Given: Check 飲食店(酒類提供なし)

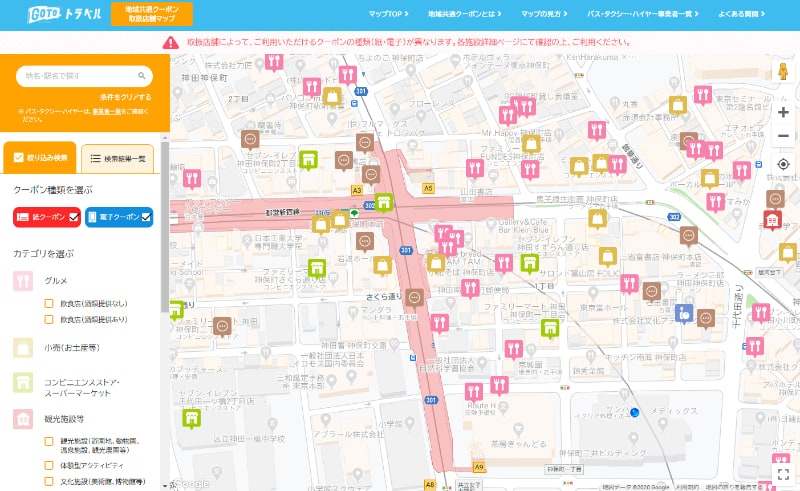Looking at the screenshot, I should 49,304.
